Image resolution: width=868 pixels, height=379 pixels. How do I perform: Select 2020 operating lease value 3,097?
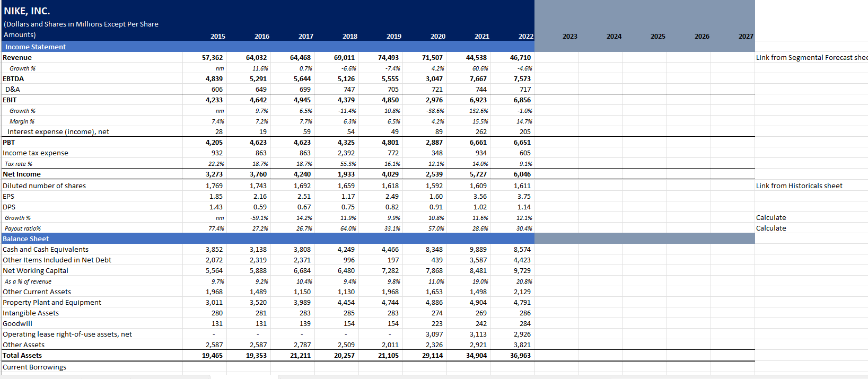coord(435,334)
